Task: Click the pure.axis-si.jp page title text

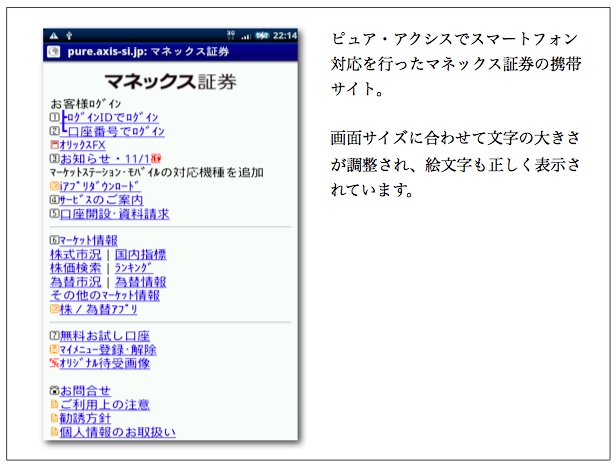Action: click(148, 52)
